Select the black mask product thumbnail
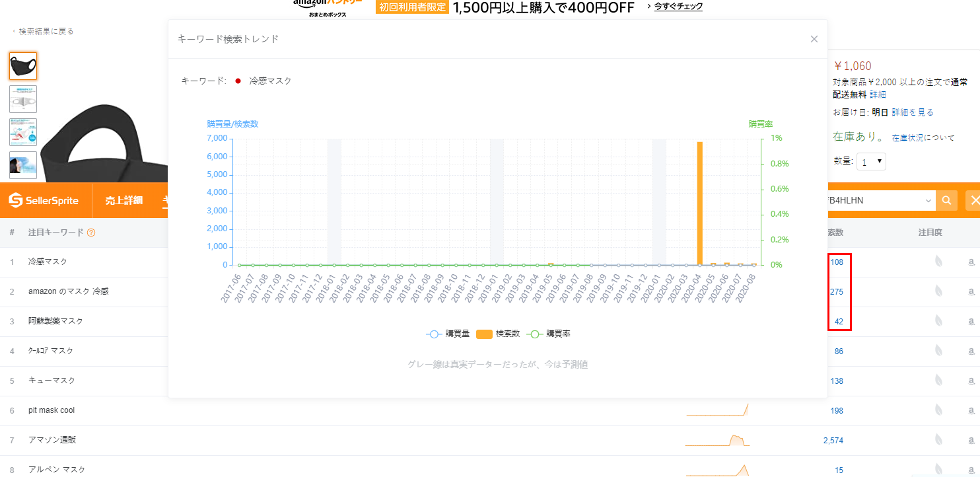 pyautogui.click(x=23, y=66)
